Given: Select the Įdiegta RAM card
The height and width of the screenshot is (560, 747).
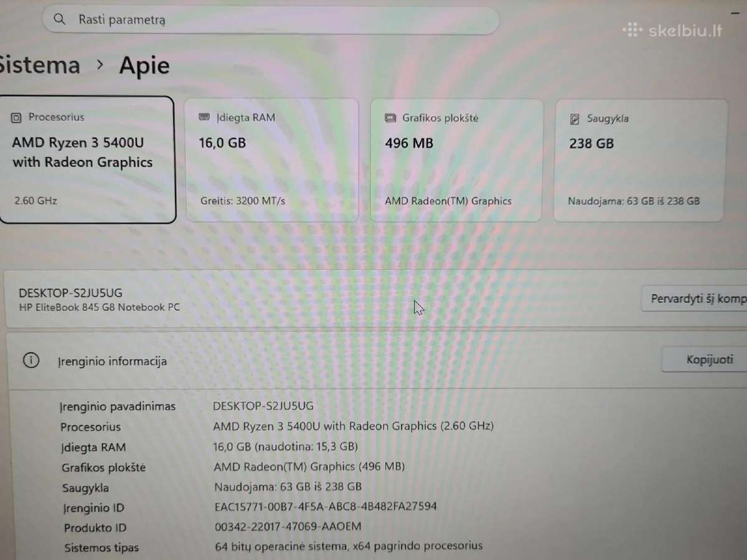Looking at the screenshot, I should point(272,160).
